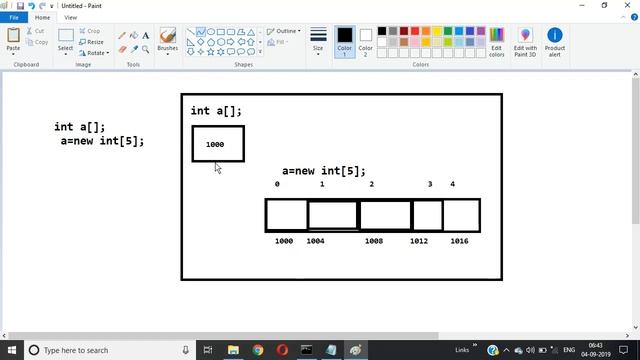The image size is (640, 360).
Task: Select the Magnifier tool
Action: 146,49
